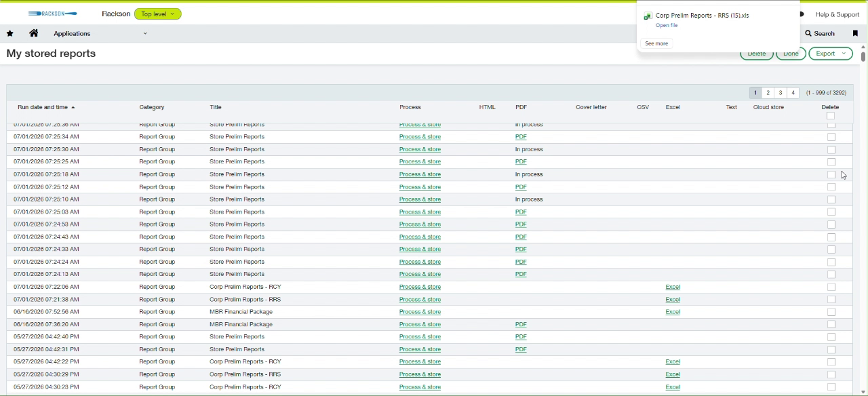Click the Rackson logo
This screenshot has height=396, width=868.
(x=53, y=14)
